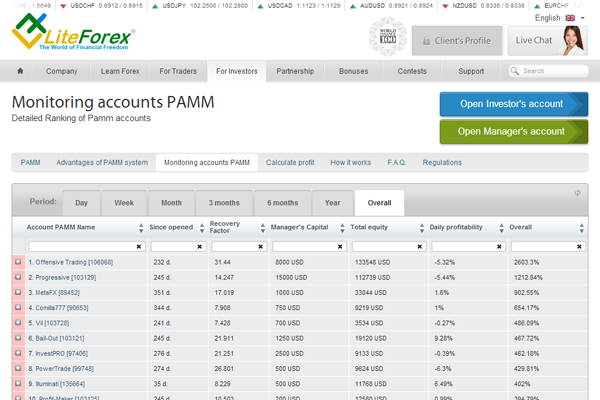
Task: Select the Year period tab
Action: [x=333, y=203]
